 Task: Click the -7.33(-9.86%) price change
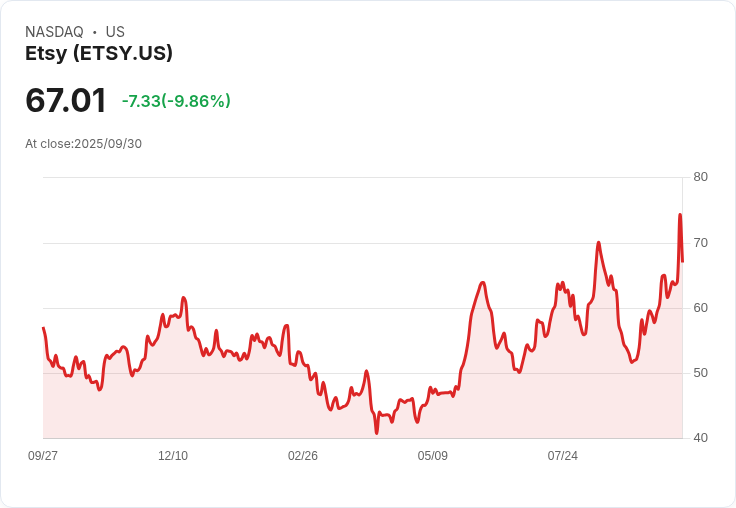pos(176,101)
